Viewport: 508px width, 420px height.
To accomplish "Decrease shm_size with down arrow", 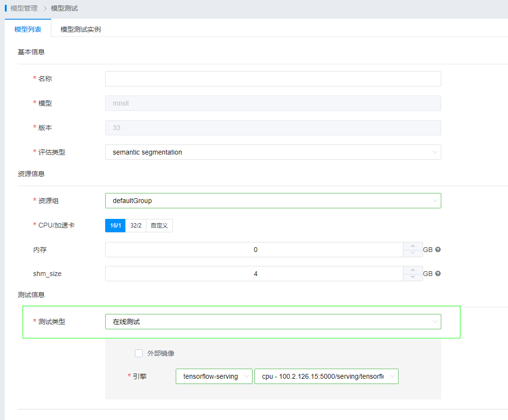I will [412, 277].
